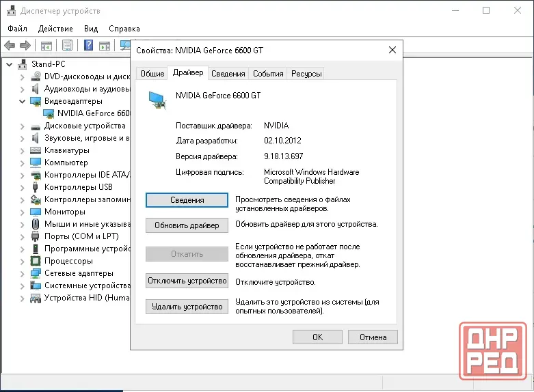Click the mouse devices category icon
Viewport: 534px width, 392px height.
click(35, 224)
